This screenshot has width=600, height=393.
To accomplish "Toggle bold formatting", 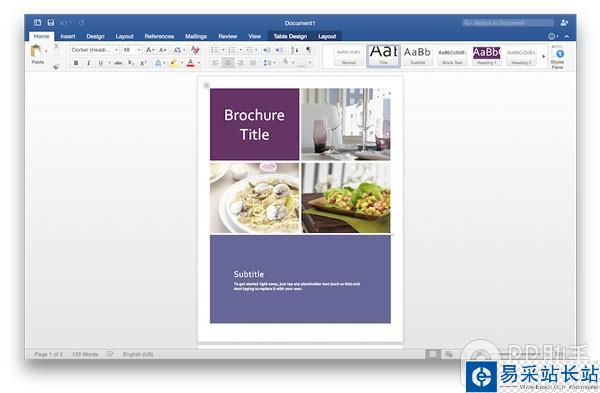I will [x=76, y=63].
